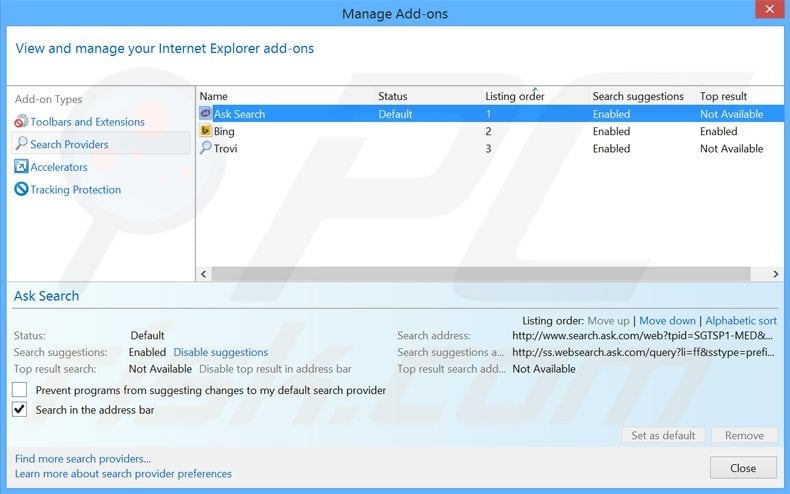
Task: Click the Search Providers magnifier icon
Action: click(x=21, y=144)
